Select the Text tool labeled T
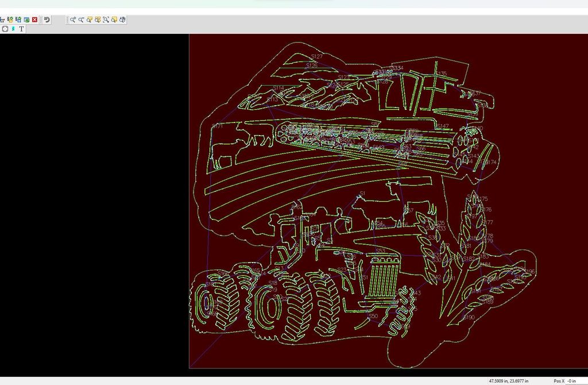 pyautogui.click(x=22, y=29)
